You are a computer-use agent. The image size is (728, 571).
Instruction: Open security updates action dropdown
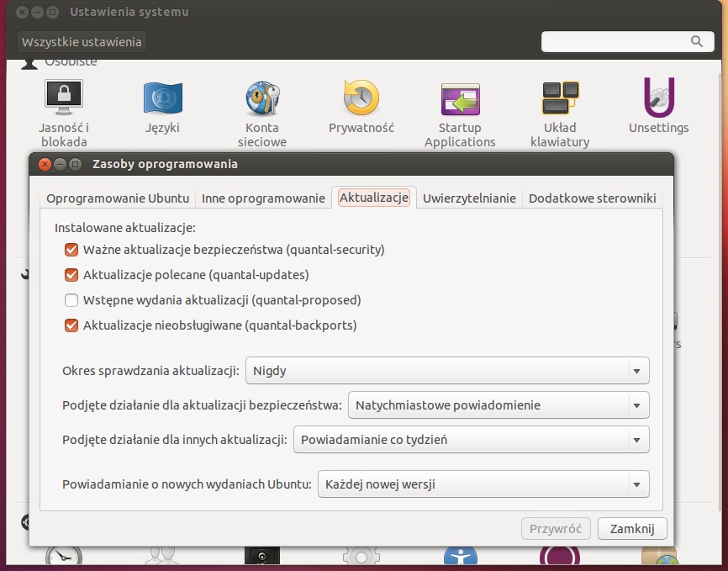tap(499, 404)
